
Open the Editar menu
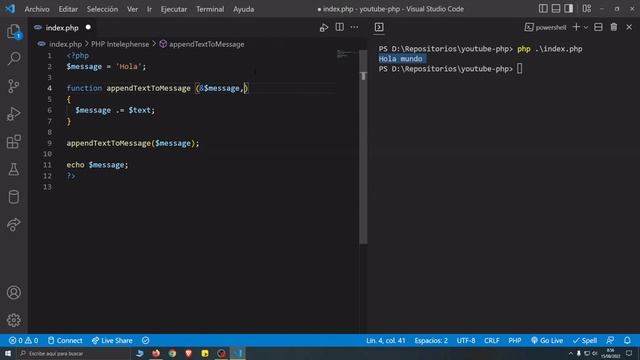tap(68, 9)
